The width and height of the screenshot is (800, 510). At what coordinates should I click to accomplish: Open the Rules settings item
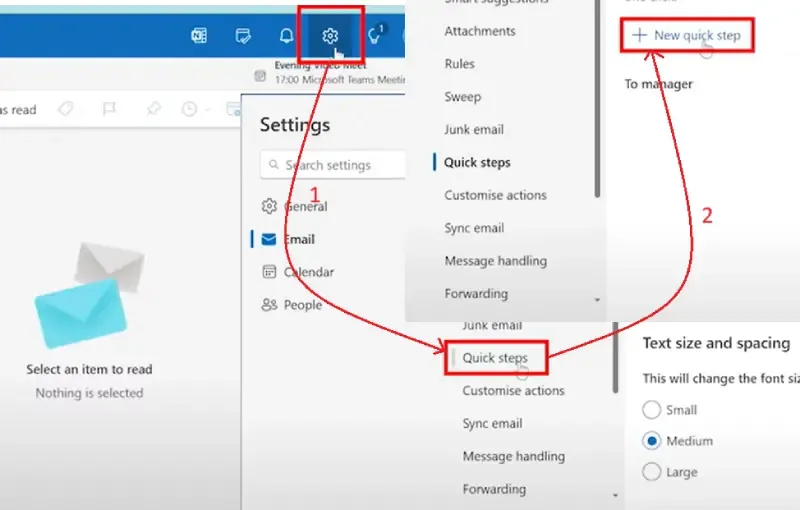tap(460, 64)
